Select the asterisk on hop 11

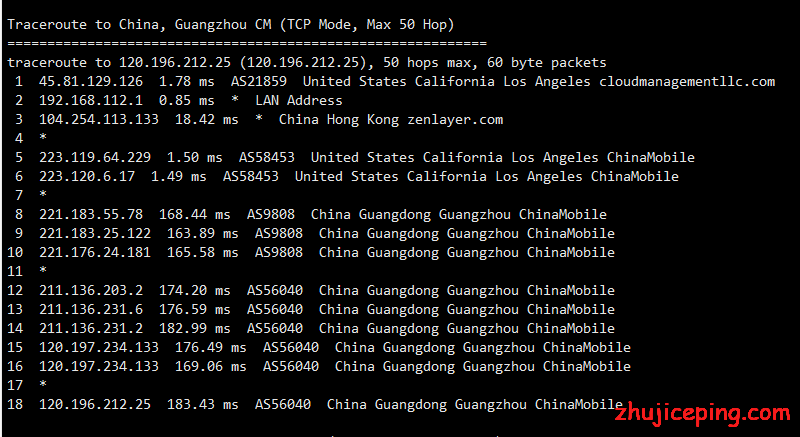point(43,270)
